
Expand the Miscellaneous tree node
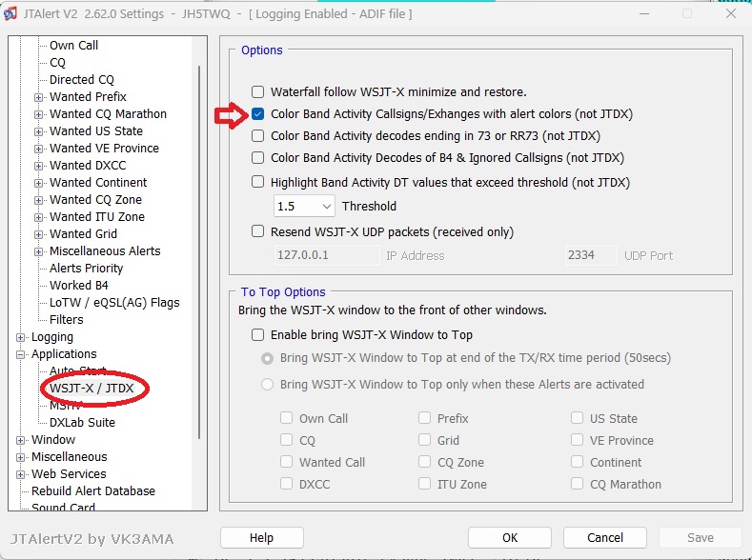[x=20, y=457]
